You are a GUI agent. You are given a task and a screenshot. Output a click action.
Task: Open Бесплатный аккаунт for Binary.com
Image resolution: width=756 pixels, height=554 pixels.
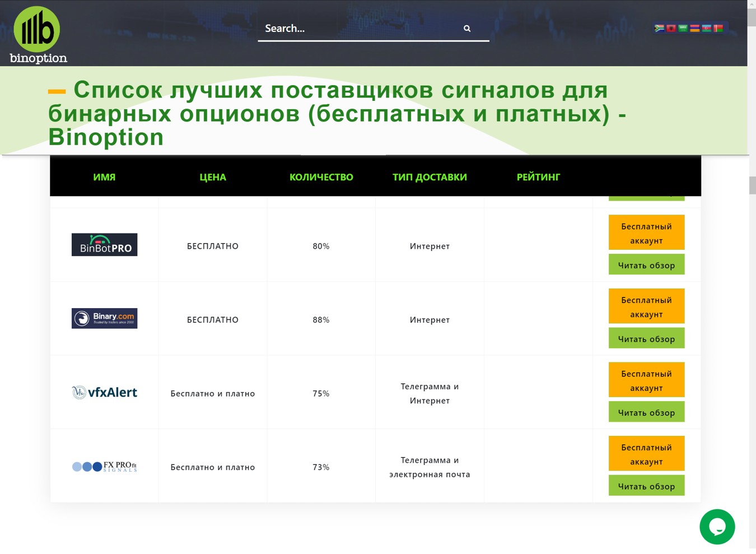pos(646,306)
